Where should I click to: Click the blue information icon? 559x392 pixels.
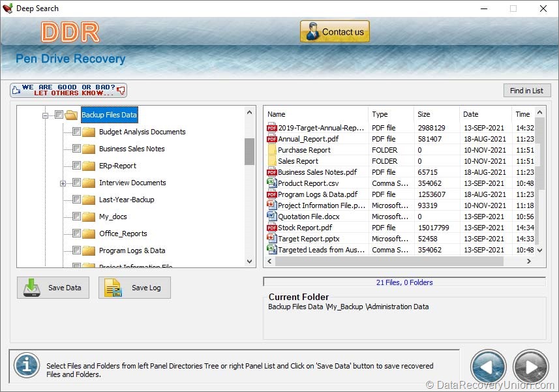pos(27,365)
